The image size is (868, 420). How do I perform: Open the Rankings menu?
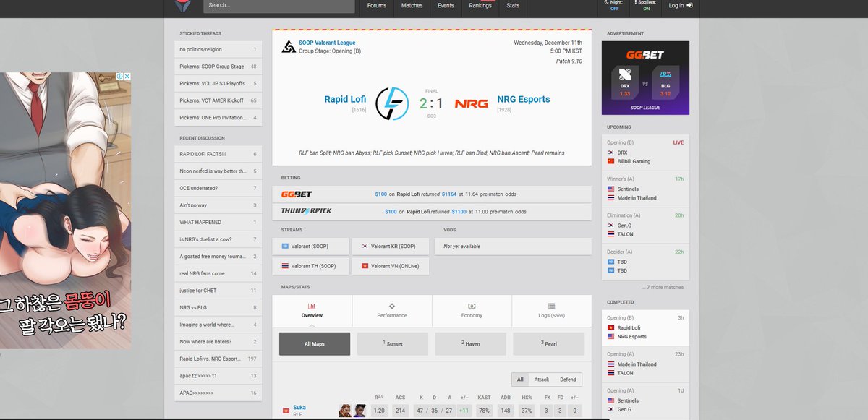click(x=480, y=6)
